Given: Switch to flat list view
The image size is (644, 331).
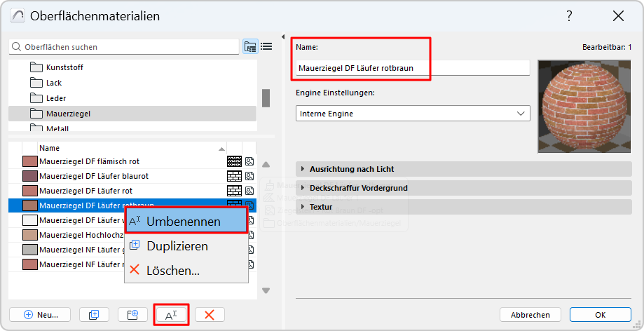Looking at the screenshot, I should pos(266,47).
